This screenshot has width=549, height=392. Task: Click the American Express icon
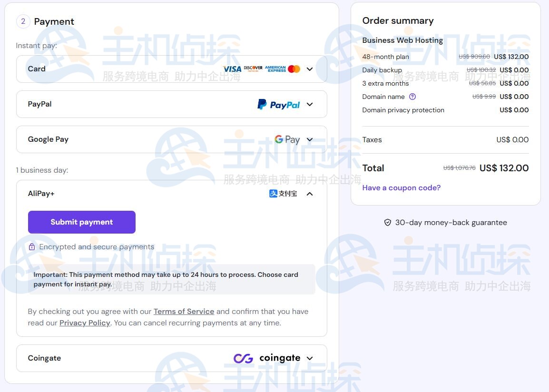275,69
